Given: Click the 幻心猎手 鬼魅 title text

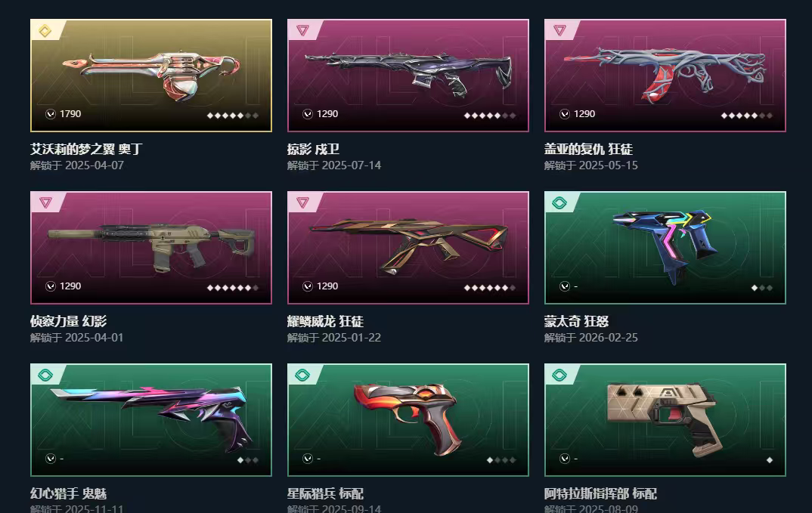Looking at the screenshot, I should [68, 494].
